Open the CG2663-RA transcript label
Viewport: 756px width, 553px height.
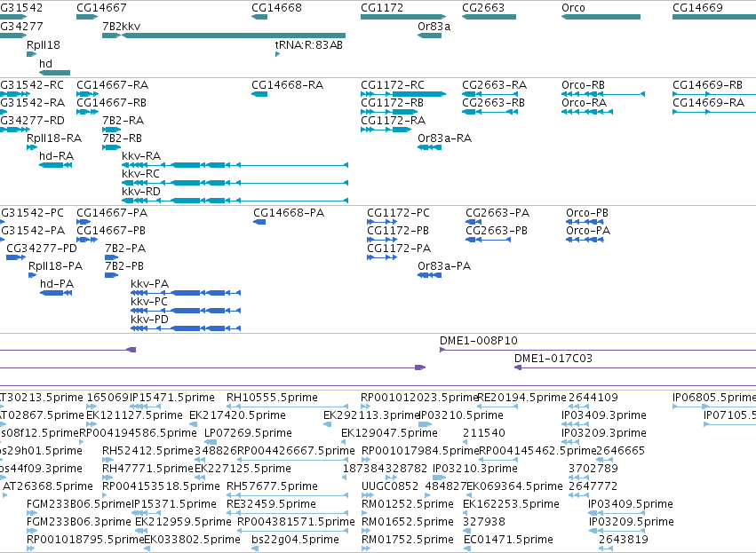tap(494, 85)
